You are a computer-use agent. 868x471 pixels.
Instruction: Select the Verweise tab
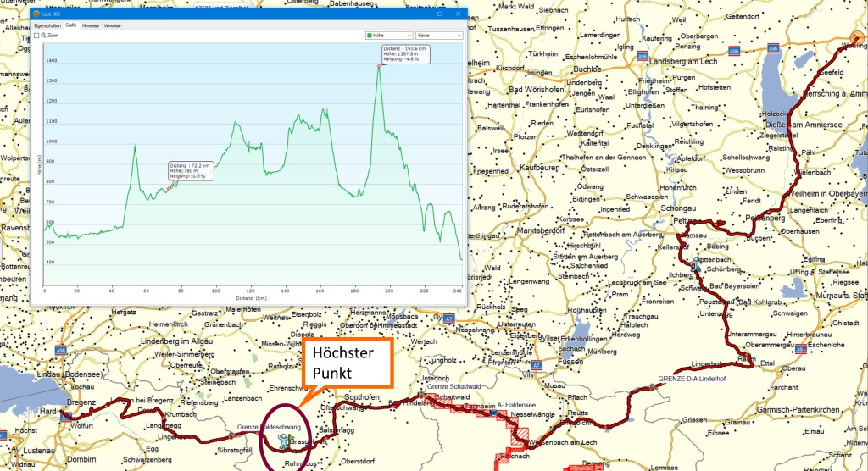coord(112,26)
